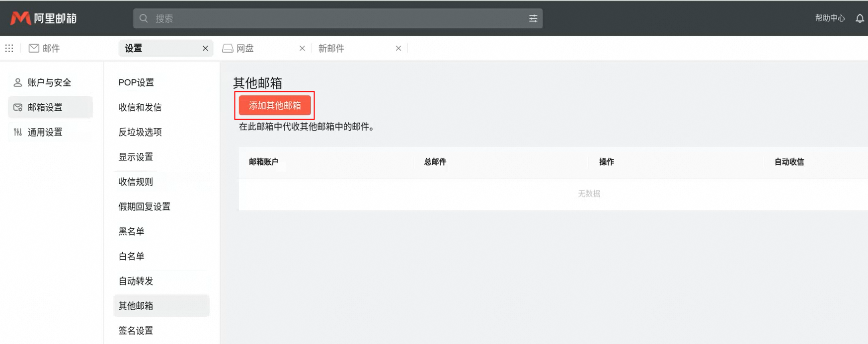This screenshot has width=868, height=344.
Task: Close the 设置 tab
Action: 205,48
